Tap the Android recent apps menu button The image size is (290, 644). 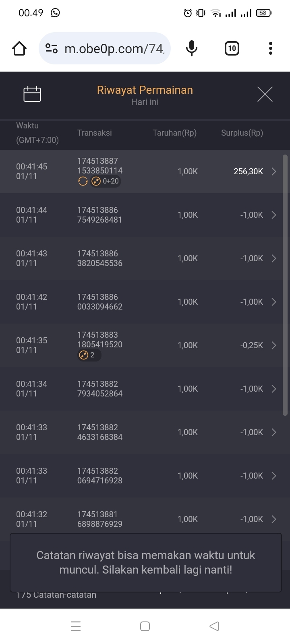(76, 626)
